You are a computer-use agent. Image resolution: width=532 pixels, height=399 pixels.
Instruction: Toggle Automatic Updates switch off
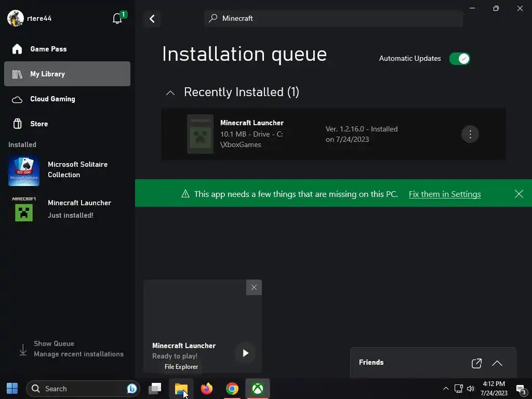459,58
